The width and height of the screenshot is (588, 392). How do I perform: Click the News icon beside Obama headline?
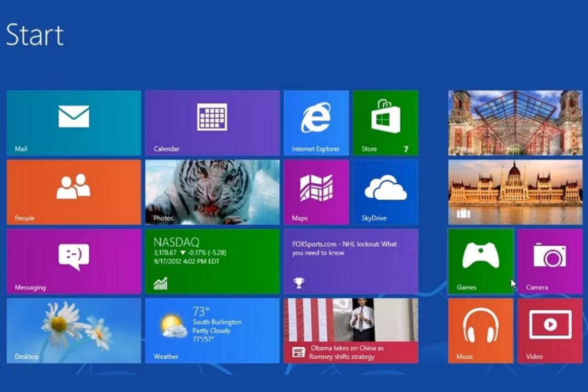(x=298, y=352)
